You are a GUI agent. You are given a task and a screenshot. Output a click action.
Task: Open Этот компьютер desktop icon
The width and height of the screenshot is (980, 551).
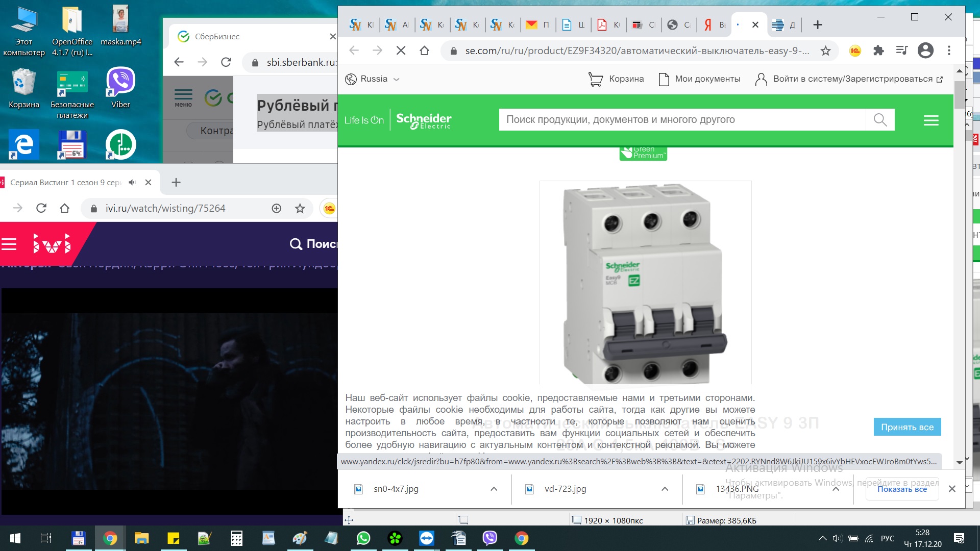24,32
